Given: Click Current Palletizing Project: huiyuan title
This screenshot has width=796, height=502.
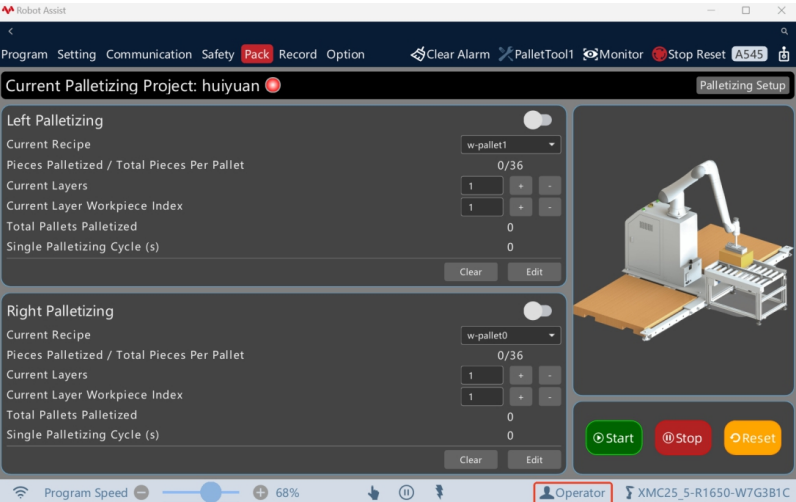Looking at the screenshot, I should tap(132, 85).
